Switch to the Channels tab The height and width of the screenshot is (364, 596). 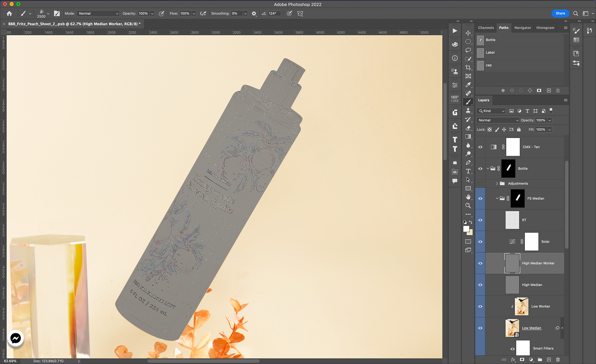pyautogui.click(x=486, y=28)
